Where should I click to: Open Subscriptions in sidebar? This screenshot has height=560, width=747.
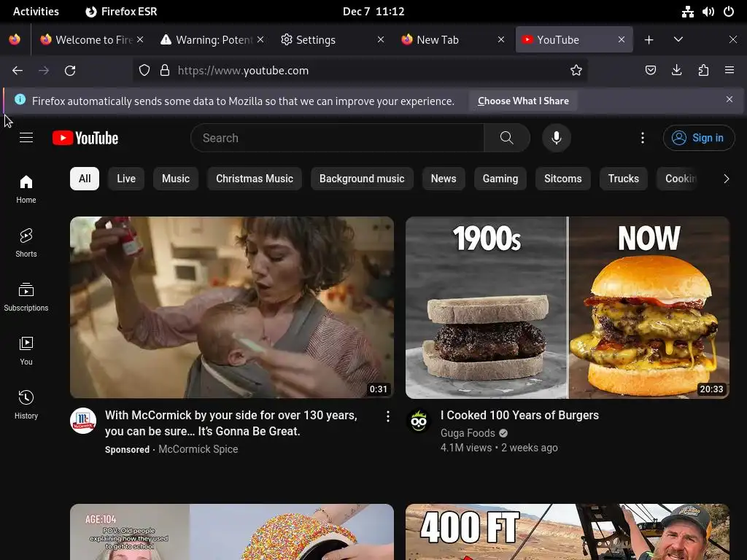(26, 297)
